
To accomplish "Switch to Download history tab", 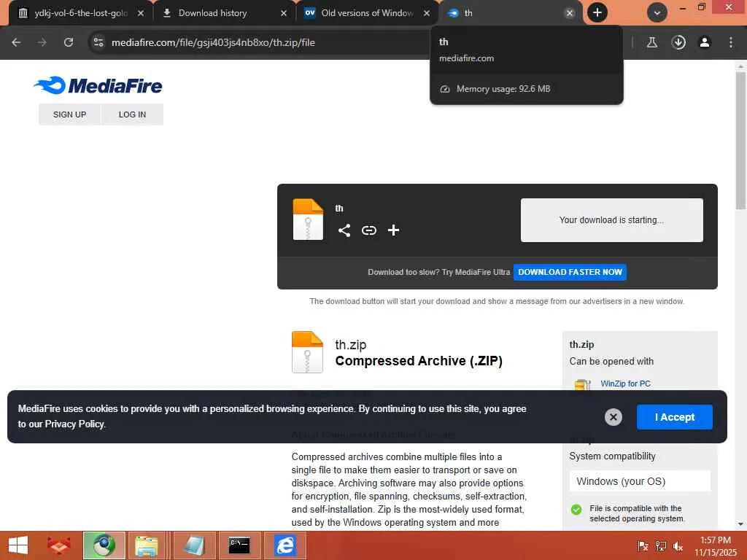I will point(212,13).
